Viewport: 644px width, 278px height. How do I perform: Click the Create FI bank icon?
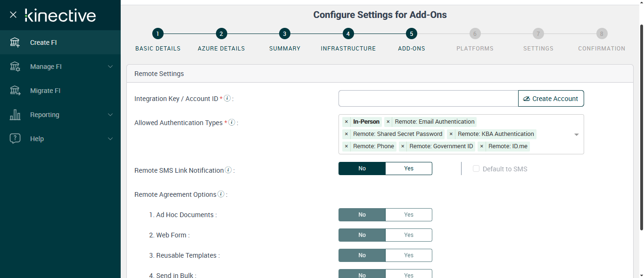(15, 42)
